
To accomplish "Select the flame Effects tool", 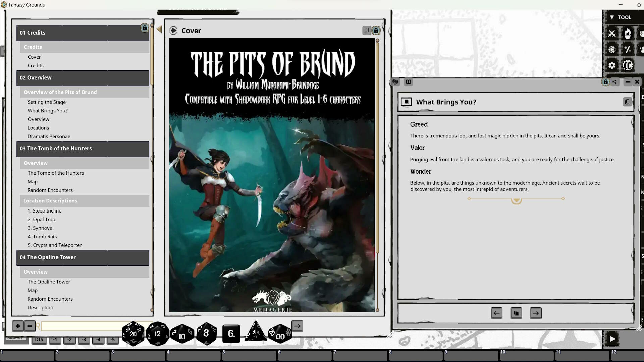I will 628,33.
